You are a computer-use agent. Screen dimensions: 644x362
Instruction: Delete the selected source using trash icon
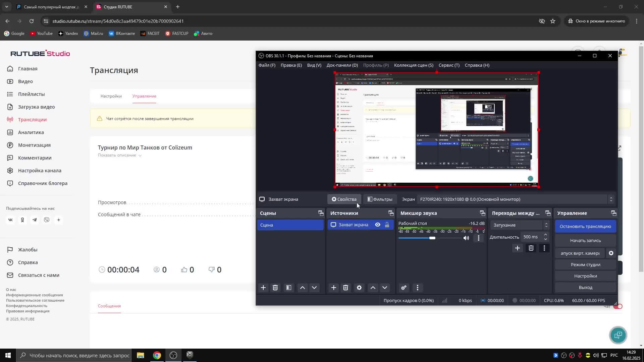345,288
